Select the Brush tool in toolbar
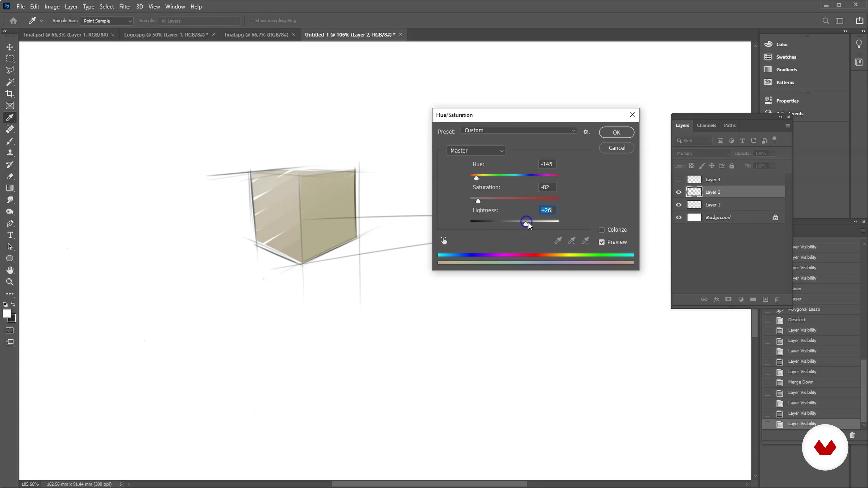868x488 pixels. coord(10,141)
